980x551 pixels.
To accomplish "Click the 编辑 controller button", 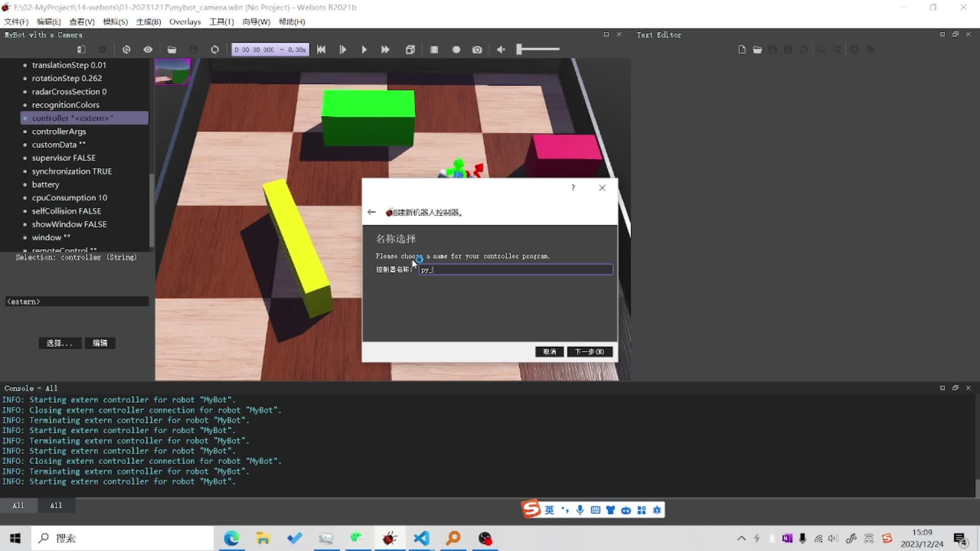I will [x=100, y=343].
